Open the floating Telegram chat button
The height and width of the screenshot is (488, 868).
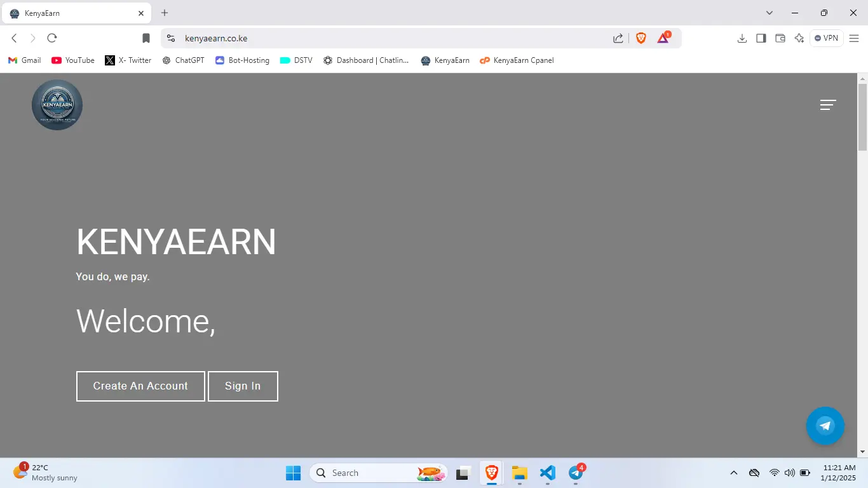pyautogui.click(x=825, y=426)
